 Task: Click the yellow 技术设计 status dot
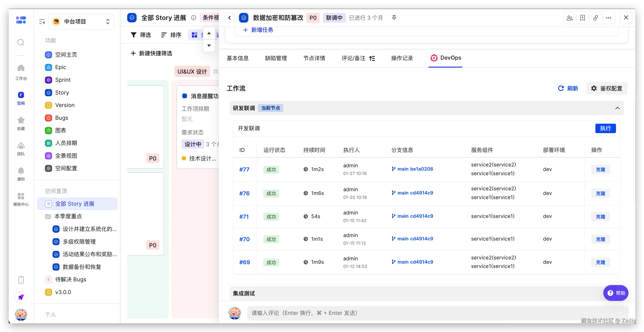pos(184,158)
